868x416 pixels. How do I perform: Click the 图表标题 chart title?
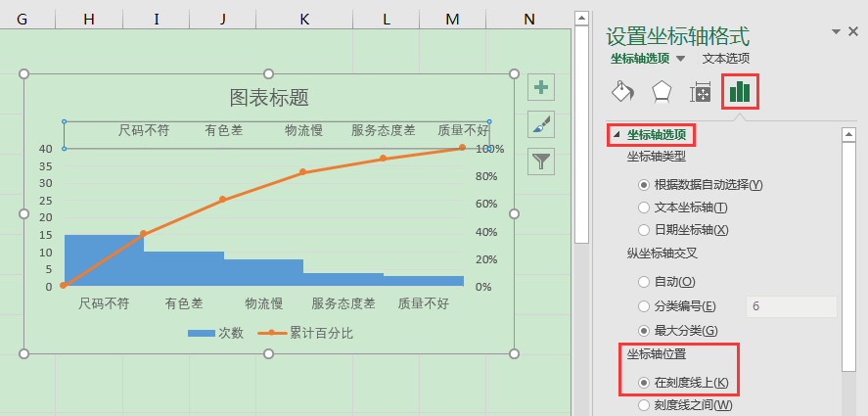[x=269, y=98]
